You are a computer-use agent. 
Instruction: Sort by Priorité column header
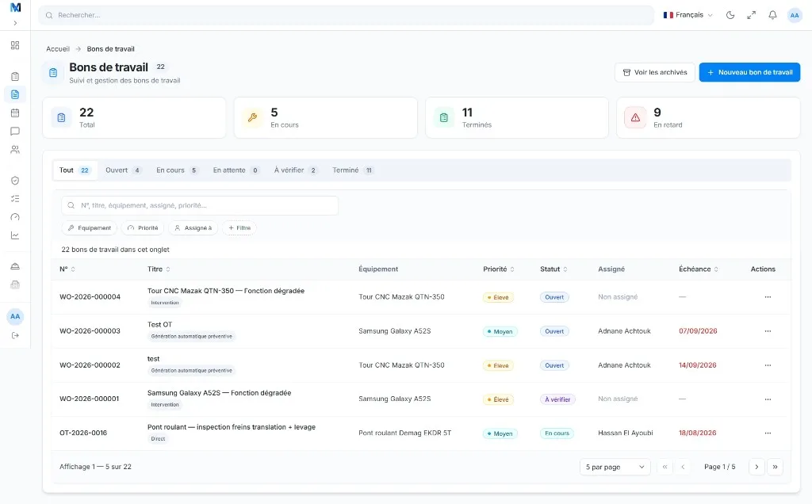pyautogui.click(x=499, y=269)
